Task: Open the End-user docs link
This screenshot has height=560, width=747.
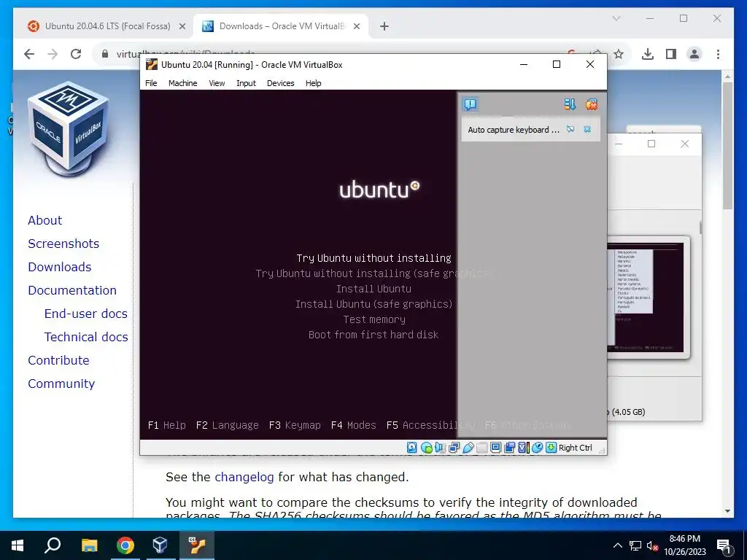Action: click(86, 314)
